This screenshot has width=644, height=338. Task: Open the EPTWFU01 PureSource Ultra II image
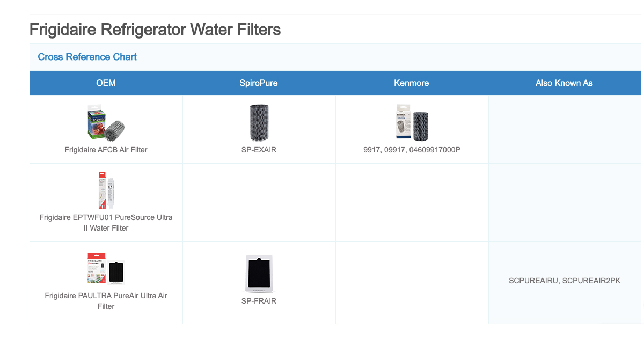(x=106, y=190)
